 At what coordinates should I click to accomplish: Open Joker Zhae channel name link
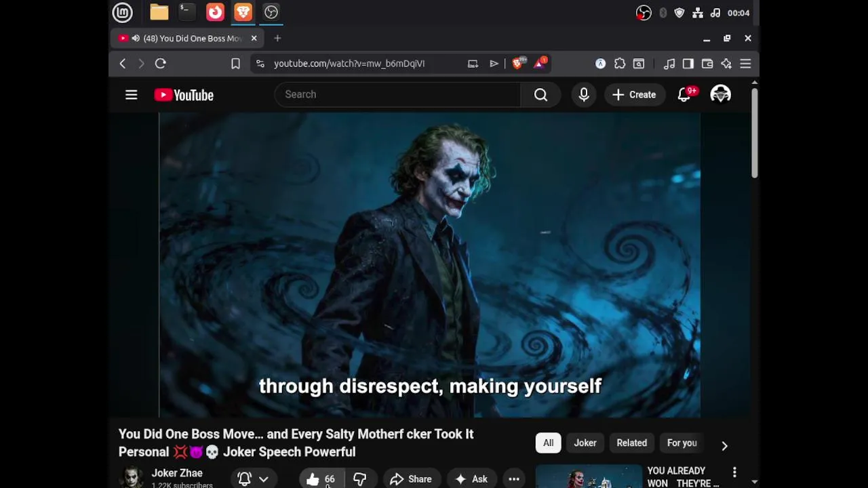coord(177,473)
